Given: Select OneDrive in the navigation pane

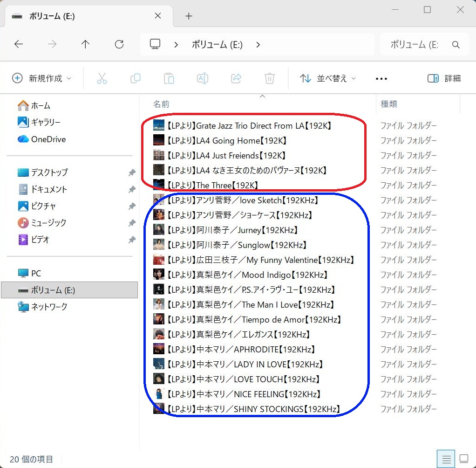Looking at the screenshot, I should point(48,139).
